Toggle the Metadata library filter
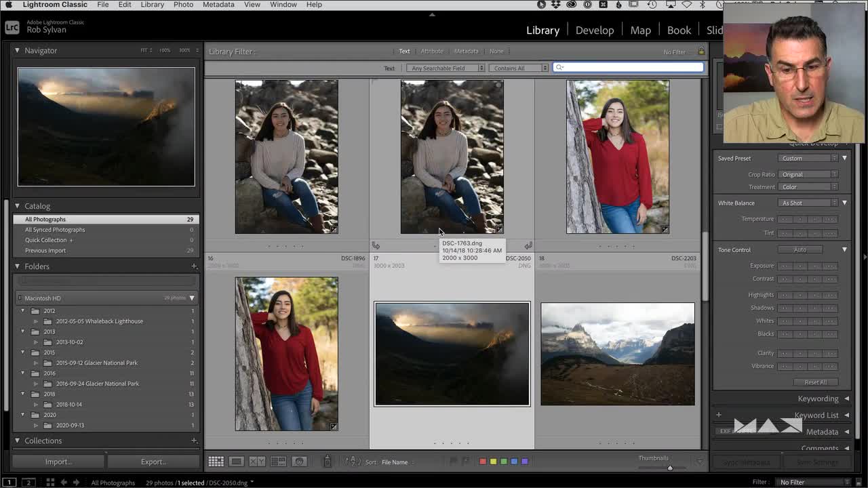 coord(466,52)
